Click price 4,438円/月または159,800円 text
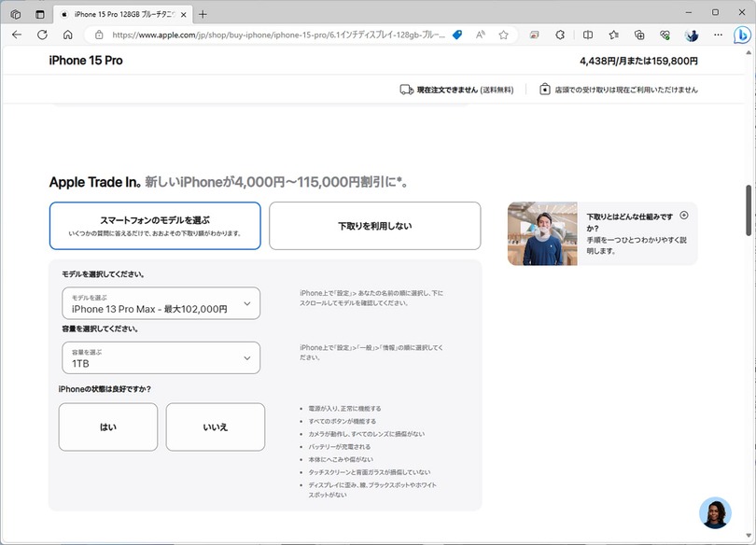Image resolution: width=756 pixels, height=545 pixels. tap(638, 61)
